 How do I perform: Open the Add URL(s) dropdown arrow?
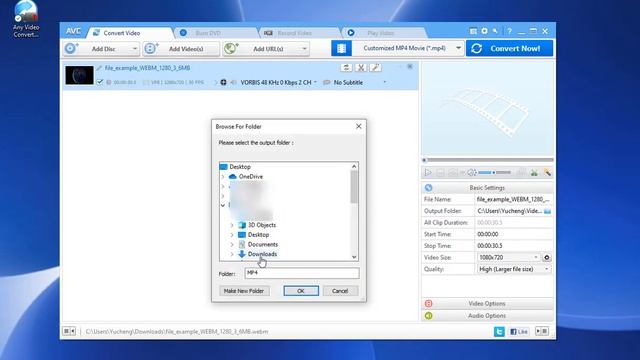(x=304, y=49)
